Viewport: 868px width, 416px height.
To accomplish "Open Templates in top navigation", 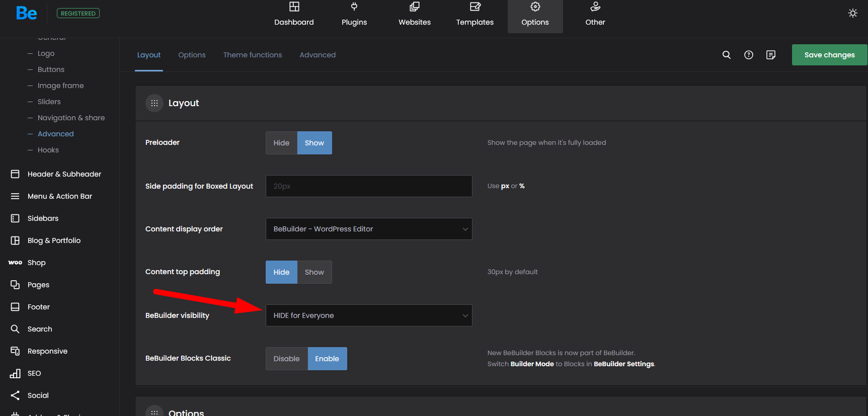I will click(475, 15).
